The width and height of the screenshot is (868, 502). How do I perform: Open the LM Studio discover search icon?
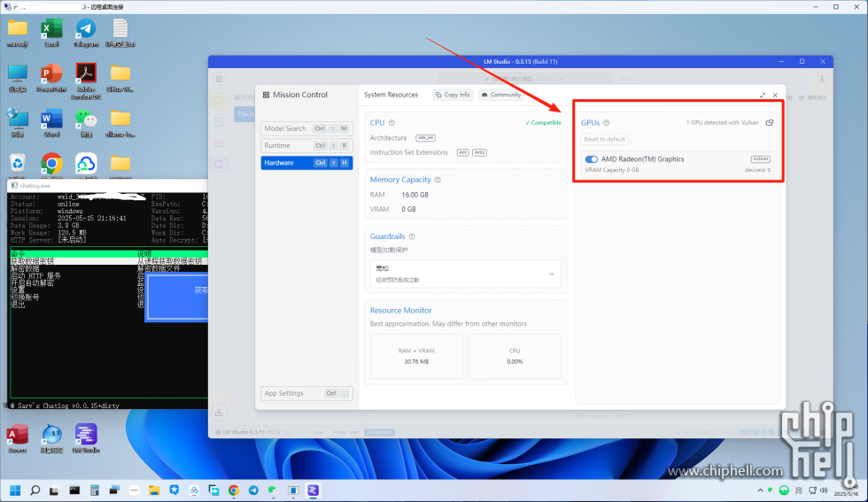click(x=220, y=165)
